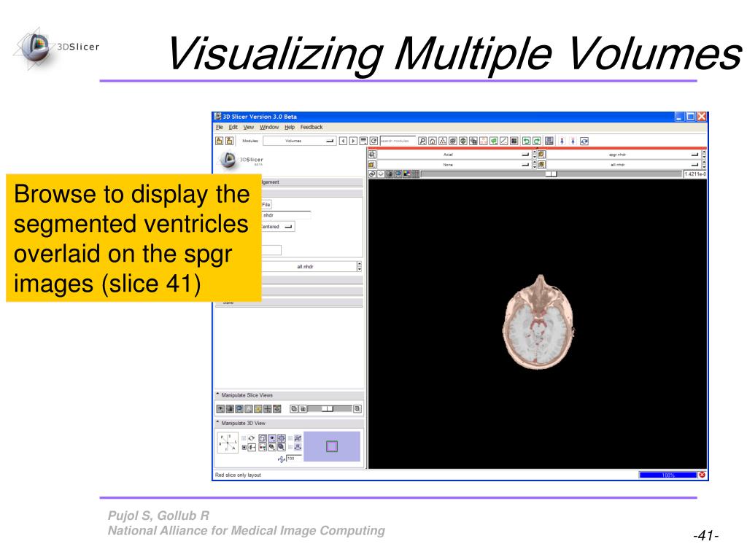Toggle the spin checkbox beside the rotating arrows
The height and width of the screenshot is (560, 747).
(244, 438)
